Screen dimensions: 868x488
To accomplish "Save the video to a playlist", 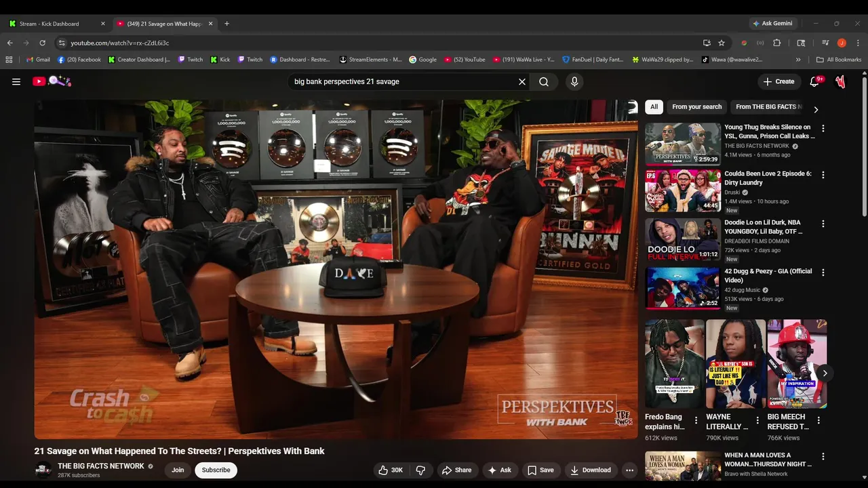I will [540, 470].
